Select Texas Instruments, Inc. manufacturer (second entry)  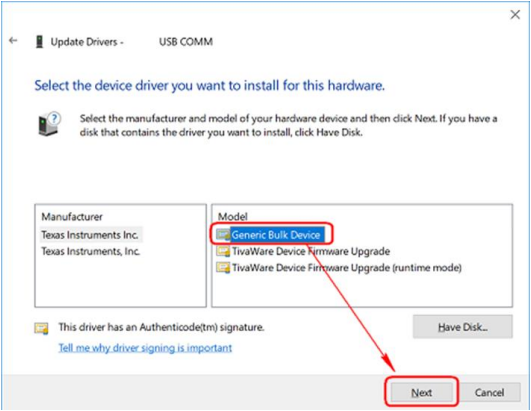point(91,251)
